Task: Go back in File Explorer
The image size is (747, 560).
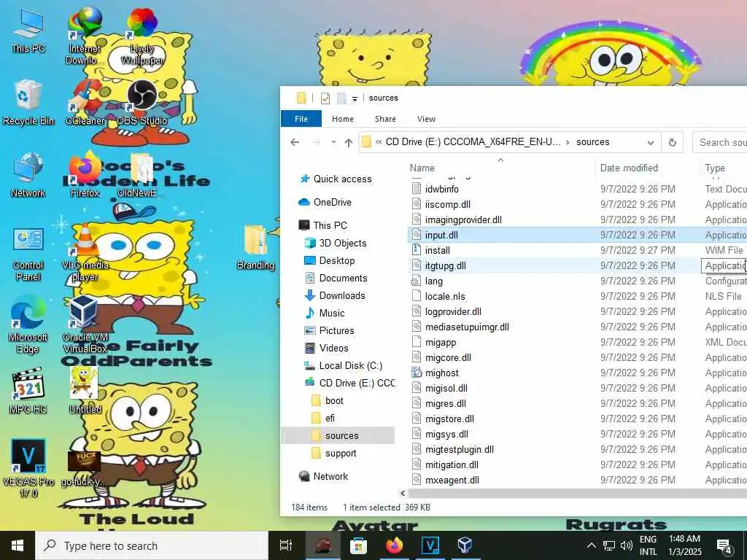Action: pyautogui.click(x=295, y=142)
